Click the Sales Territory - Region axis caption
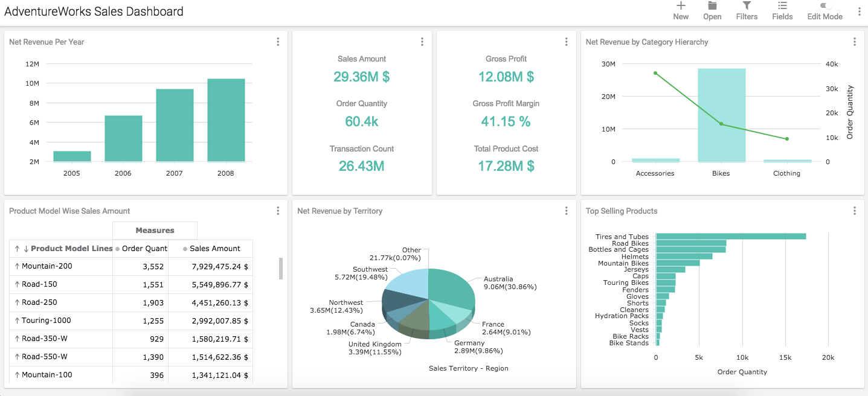The image size is (868, 396). click(469, 368)
